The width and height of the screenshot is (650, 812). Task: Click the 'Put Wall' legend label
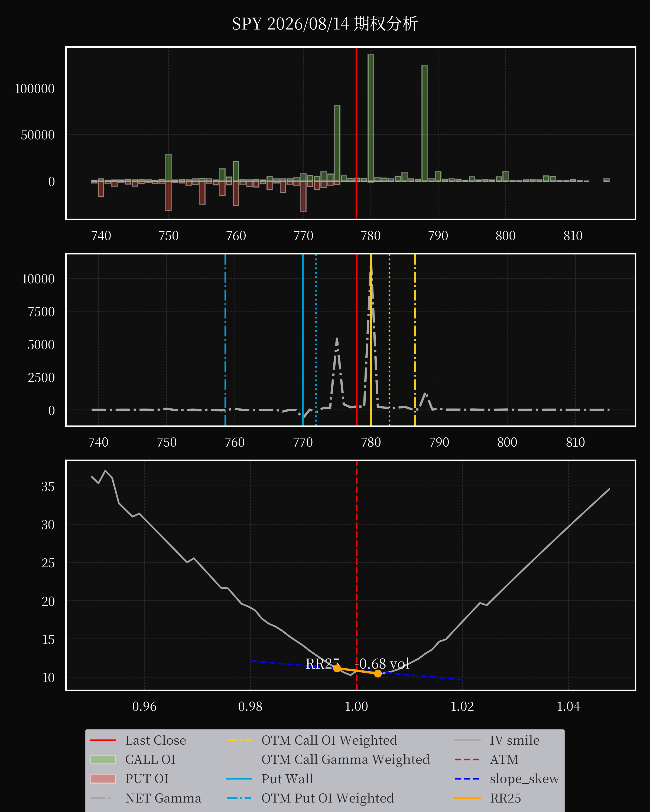pos(287,778)
